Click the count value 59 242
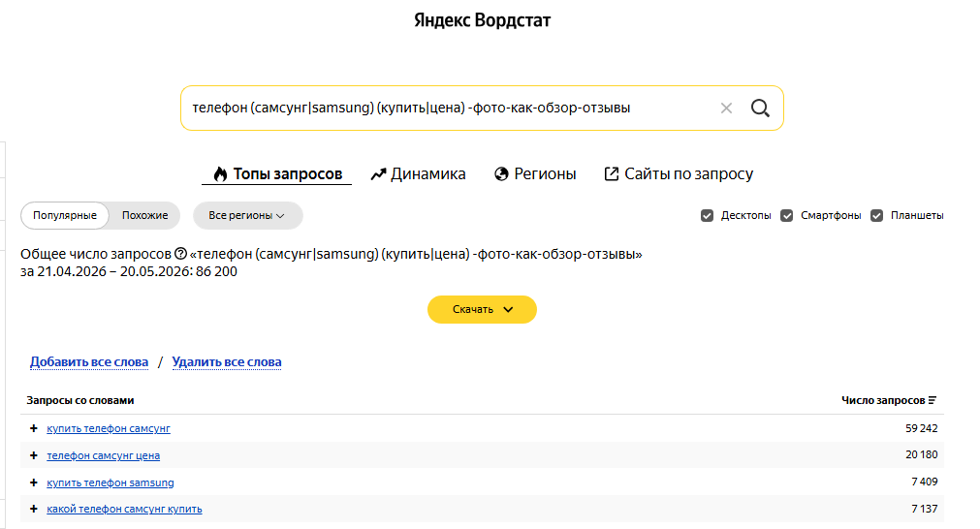 pyautogui.click(x=921, y=428)
